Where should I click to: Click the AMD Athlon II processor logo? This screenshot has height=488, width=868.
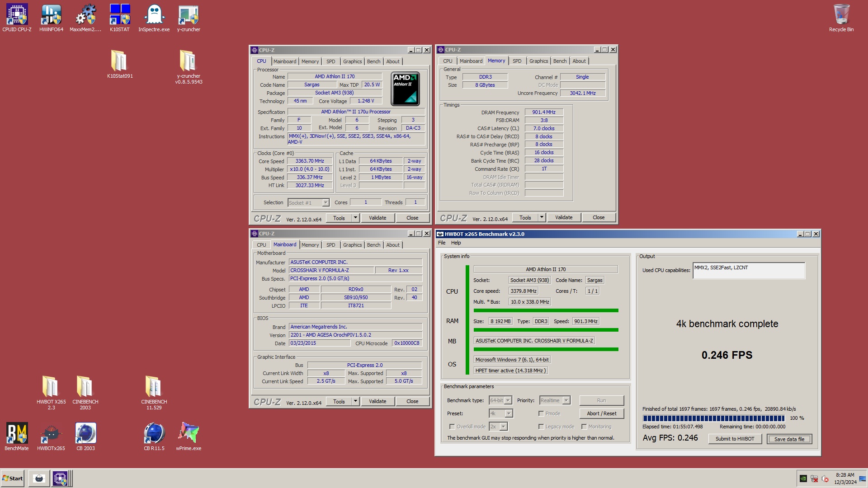click(x=405, y=89)
